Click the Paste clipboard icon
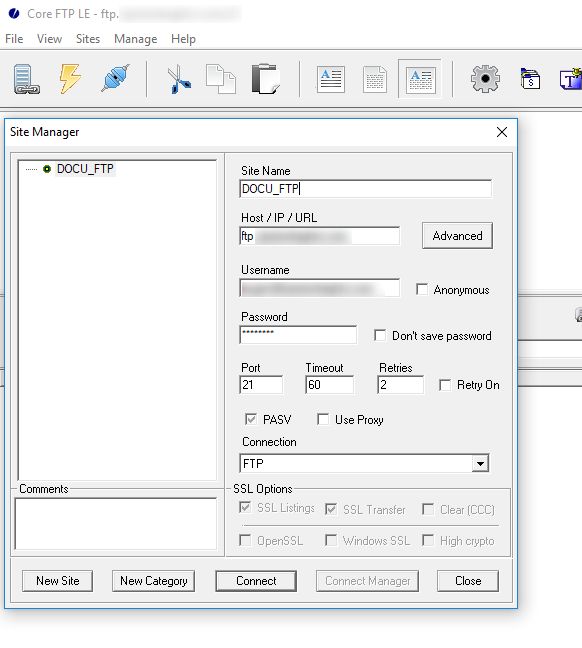Viewport: 582px width, 648px height. 265,79
